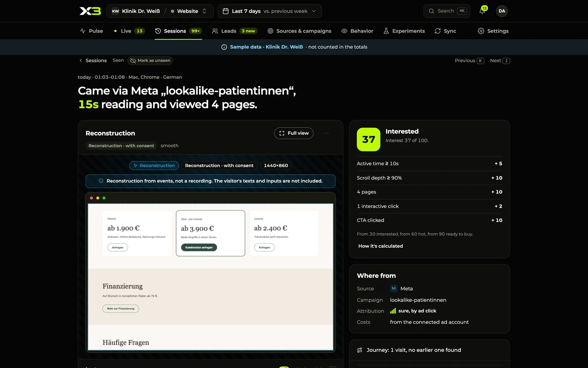Switch to the Live tab

[x=129, y=31]
